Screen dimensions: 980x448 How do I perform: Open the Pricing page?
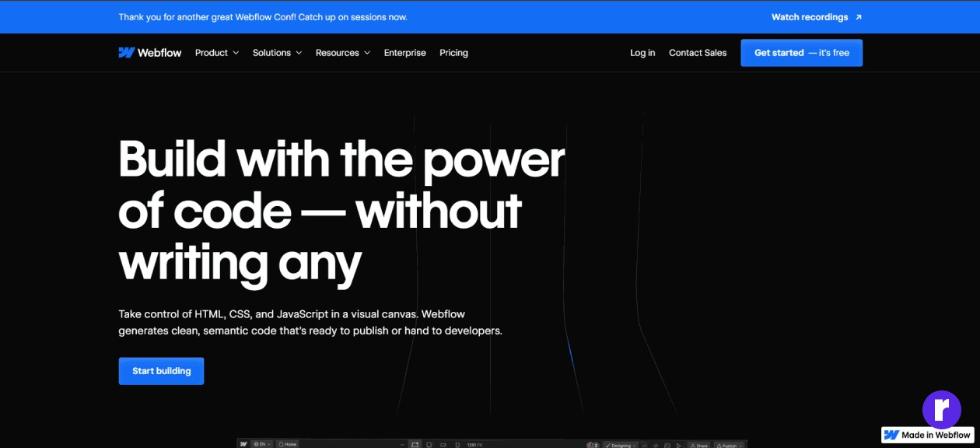453,53
